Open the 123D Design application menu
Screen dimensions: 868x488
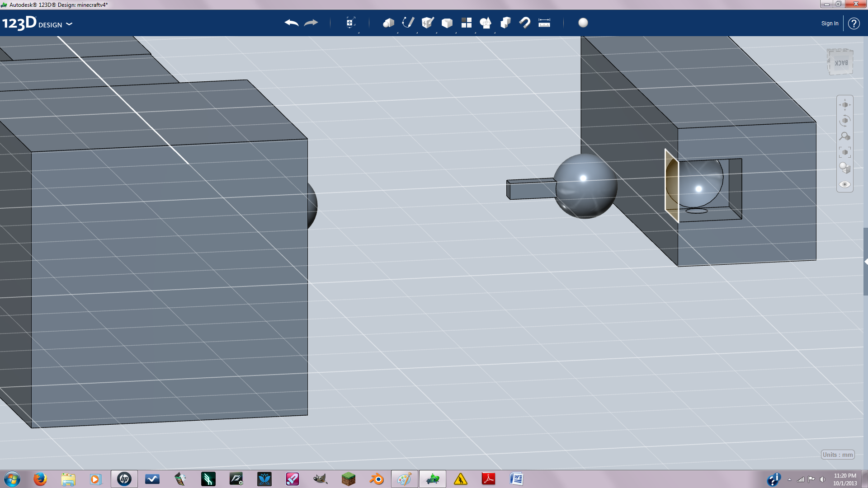tap(37, 23)
